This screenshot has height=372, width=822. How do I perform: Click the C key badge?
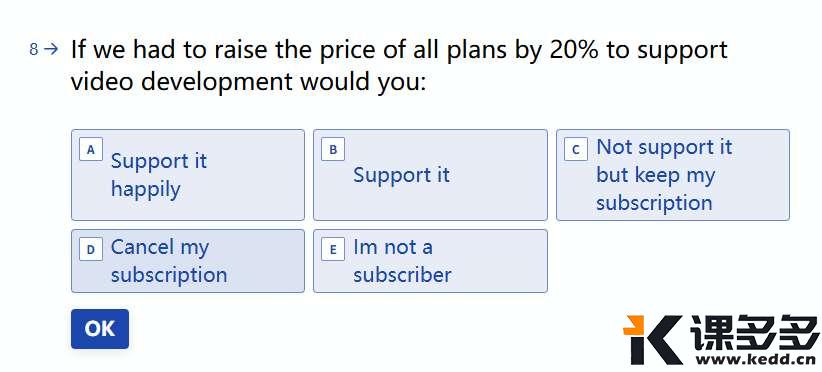click(576, 149)
